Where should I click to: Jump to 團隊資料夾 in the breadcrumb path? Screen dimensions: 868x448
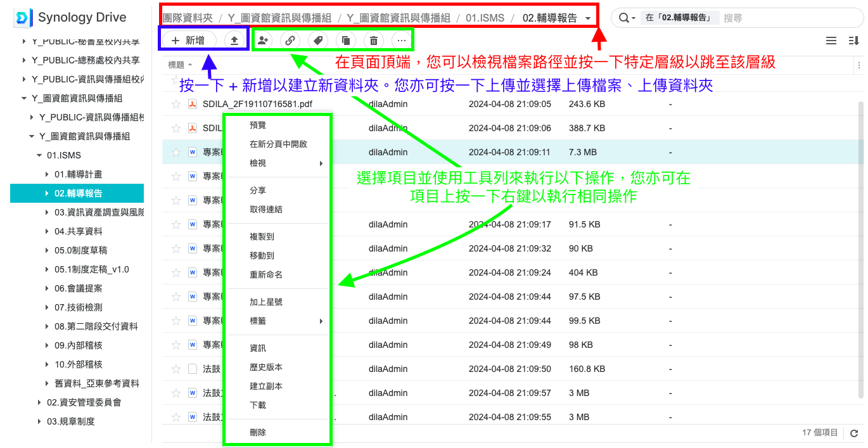coord(188,18)
